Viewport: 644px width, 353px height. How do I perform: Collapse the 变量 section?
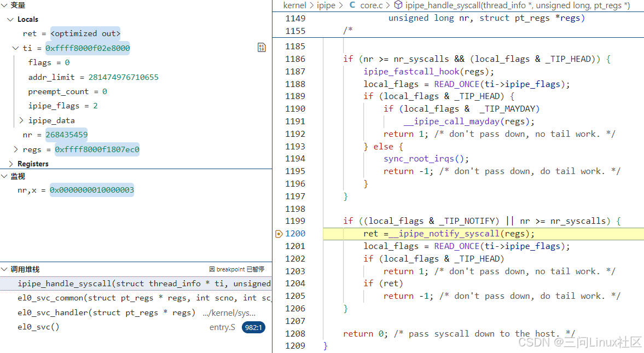pos(4,5)
